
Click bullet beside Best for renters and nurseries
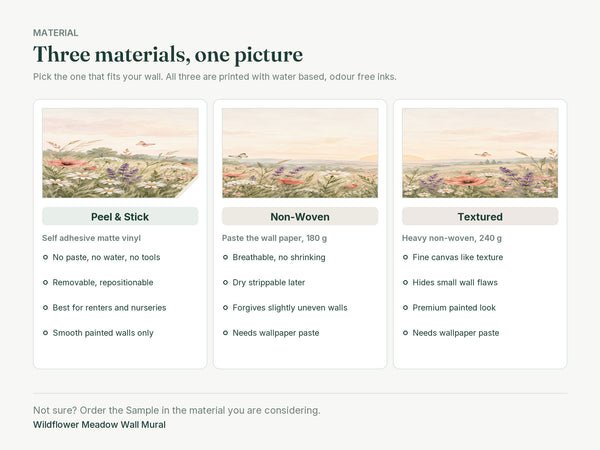[45, 308]
